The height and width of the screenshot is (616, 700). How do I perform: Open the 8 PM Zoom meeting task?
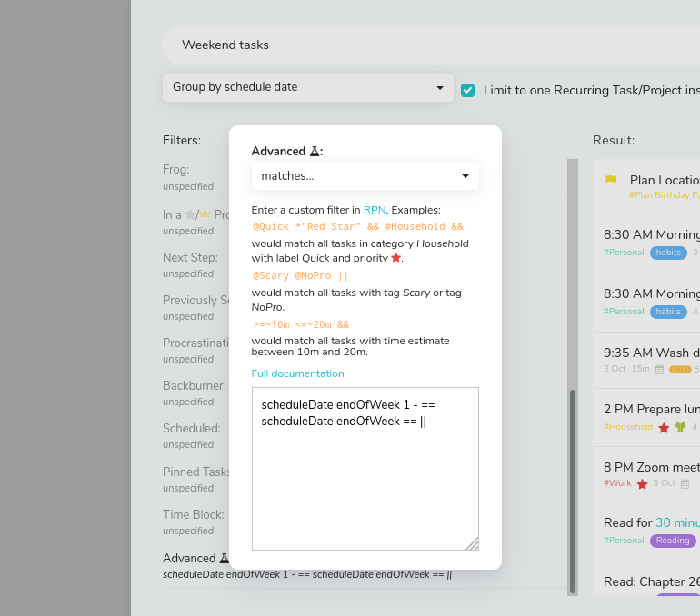646,474
